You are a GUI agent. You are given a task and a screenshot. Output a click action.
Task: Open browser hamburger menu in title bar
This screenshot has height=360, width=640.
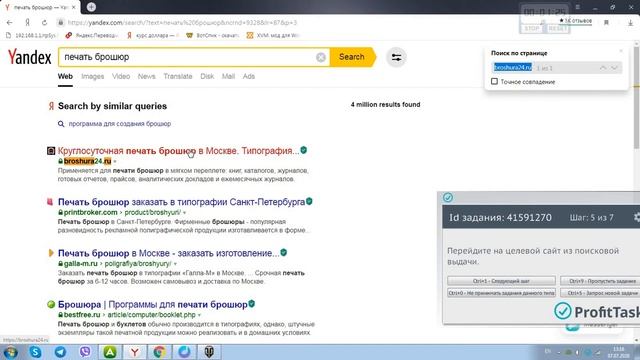pyautogui.click(x=578, y=7)
